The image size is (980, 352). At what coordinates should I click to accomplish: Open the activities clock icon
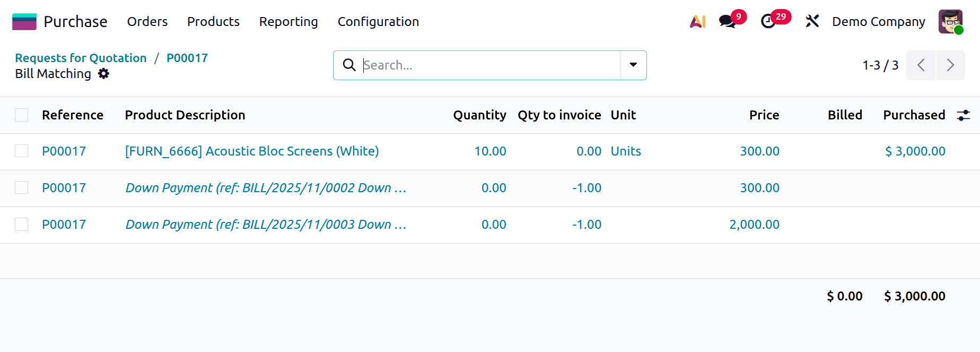768,22
